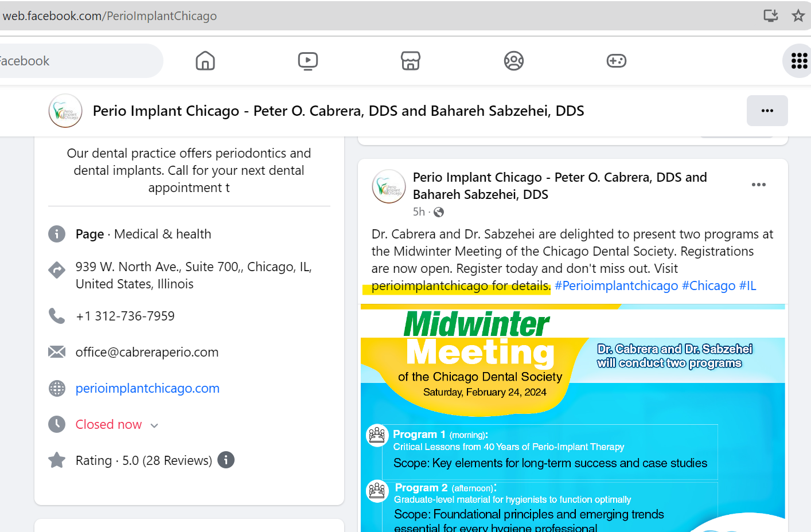Click the Page info circle icon
This screenshot has height=532, width=811.
click(57, 234)
